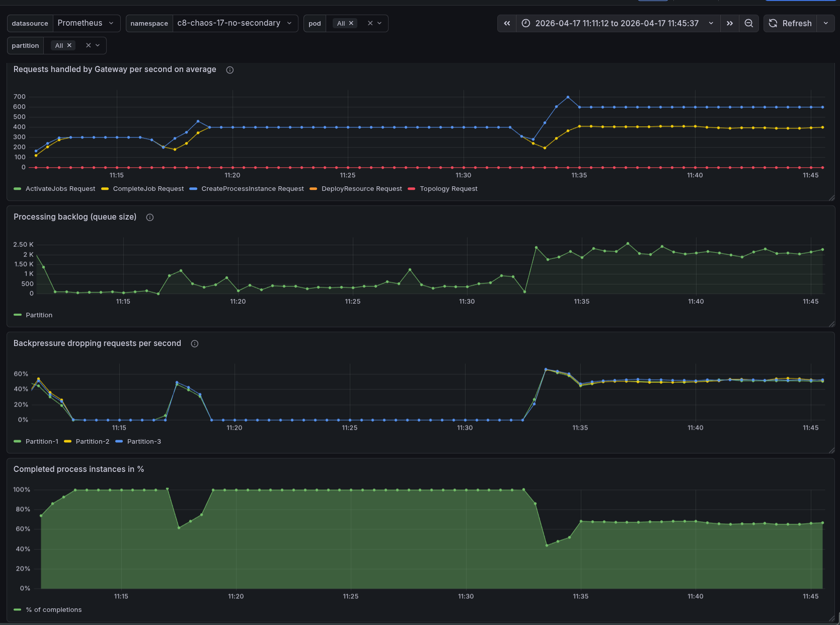The image size is (840, 625).
Task: Shift time range forward with double-right arrows
Action: coord(729,23)
